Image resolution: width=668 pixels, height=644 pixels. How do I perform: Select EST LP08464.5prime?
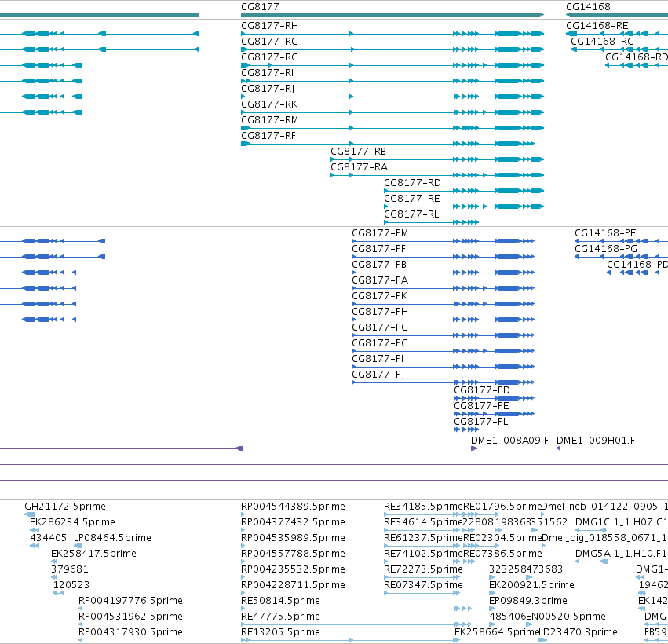click(x=112, y=539)
